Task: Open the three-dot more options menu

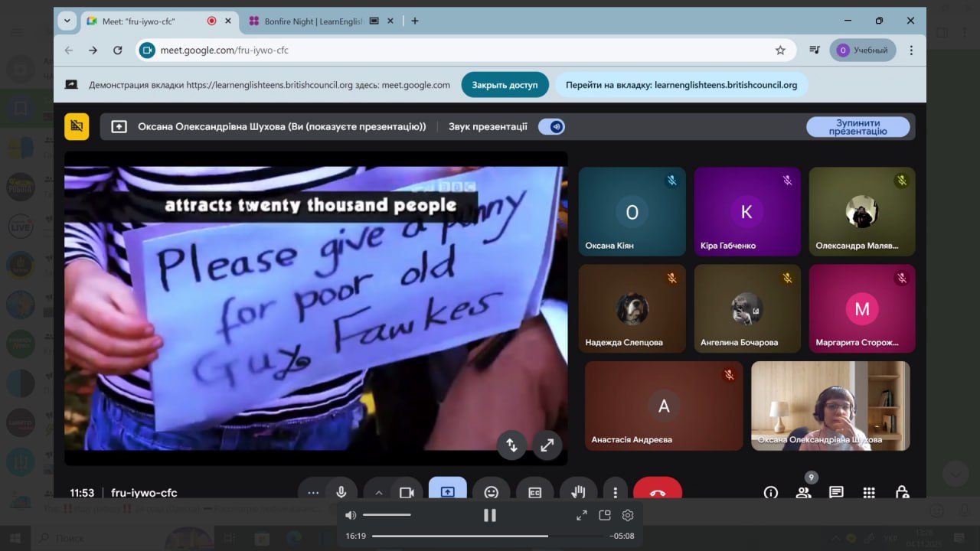Action: pos(615,492)
